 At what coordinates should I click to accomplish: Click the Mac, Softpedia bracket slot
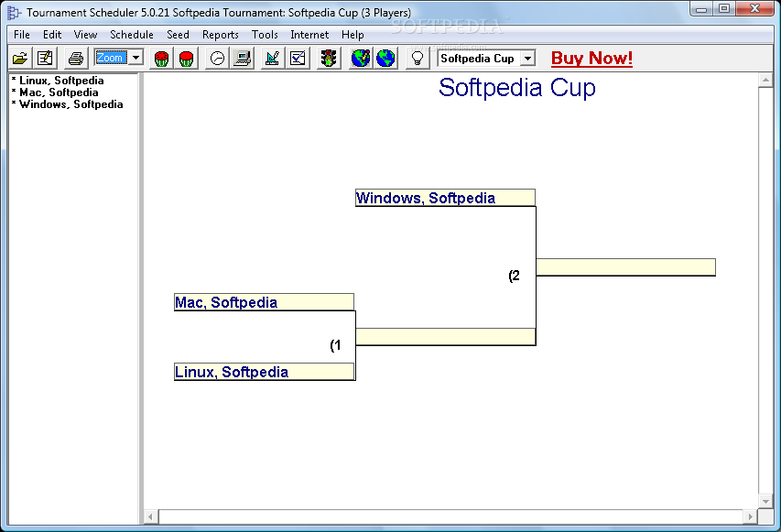pyautogui.click(x=264, y=302)
